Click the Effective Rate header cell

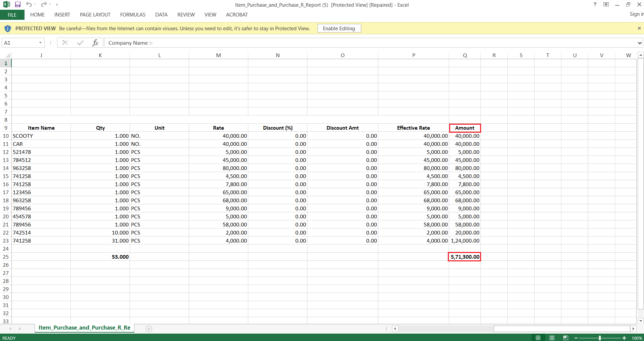click(x=413, y=128)
